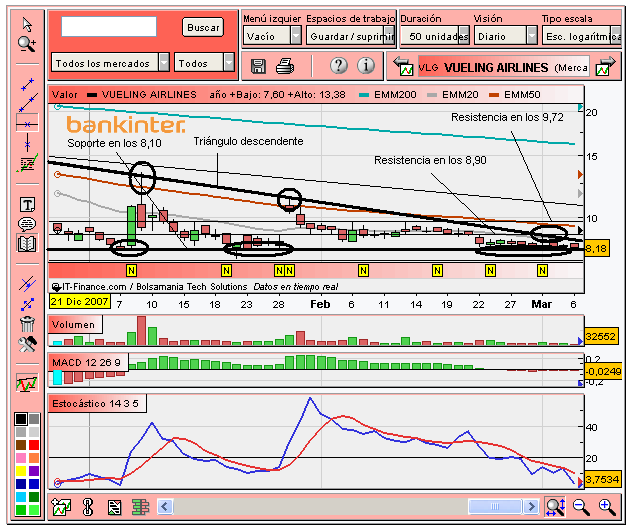
Task: Select the horizontal line tool
Action: (x=27, y=124)
